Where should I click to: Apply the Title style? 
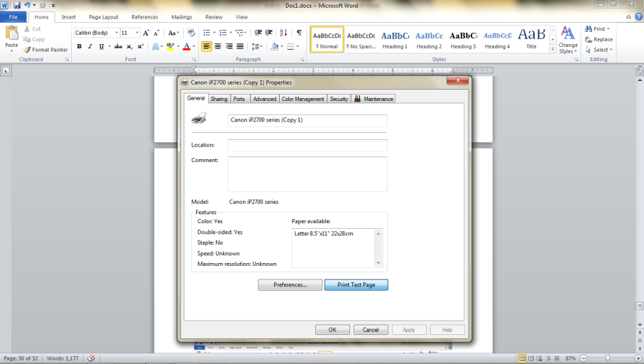point(531,40)
